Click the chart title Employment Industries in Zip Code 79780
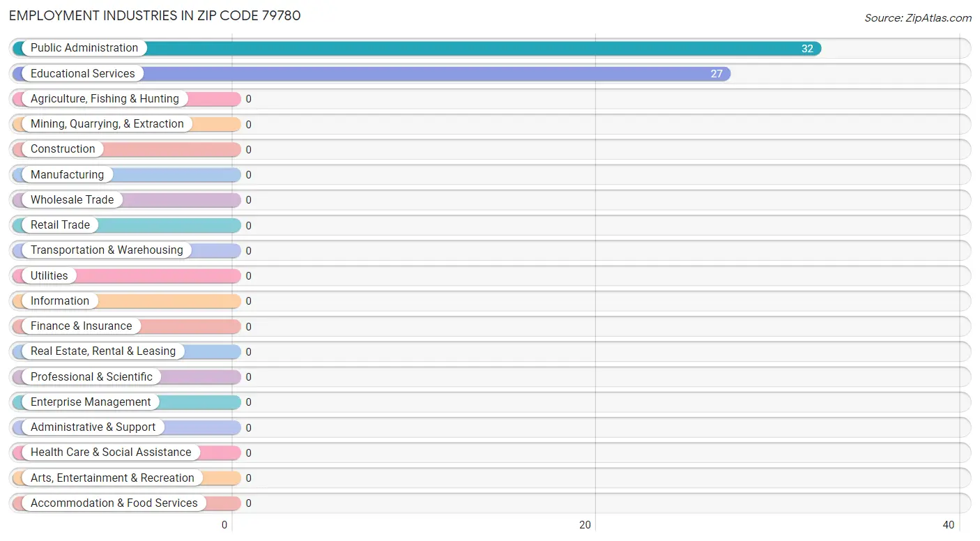Viewport: 980px width, 541px height. (x=155, y=15)
